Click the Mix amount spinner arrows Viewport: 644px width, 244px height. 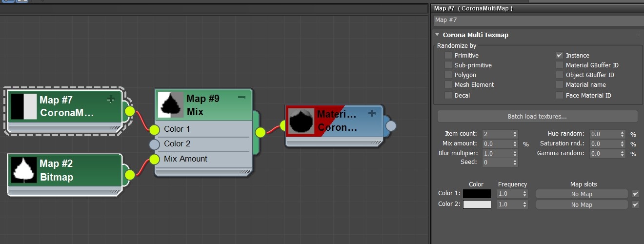point(515,144)
